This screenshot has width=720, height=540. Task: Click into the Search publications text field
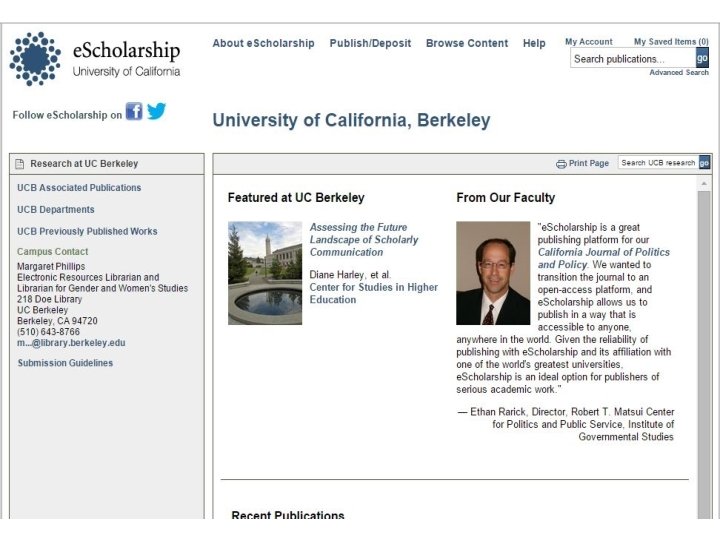[632, 59]
